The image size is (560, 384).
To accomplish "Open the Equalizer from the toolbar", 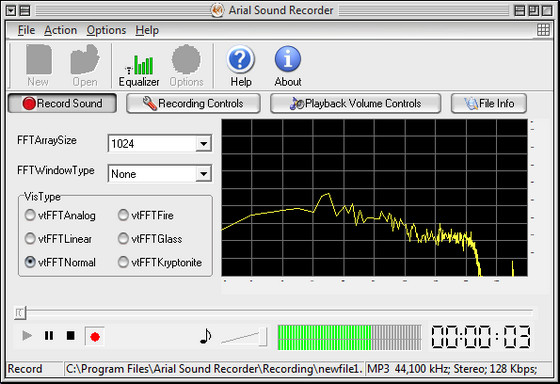I will click(x=139, y=66).
